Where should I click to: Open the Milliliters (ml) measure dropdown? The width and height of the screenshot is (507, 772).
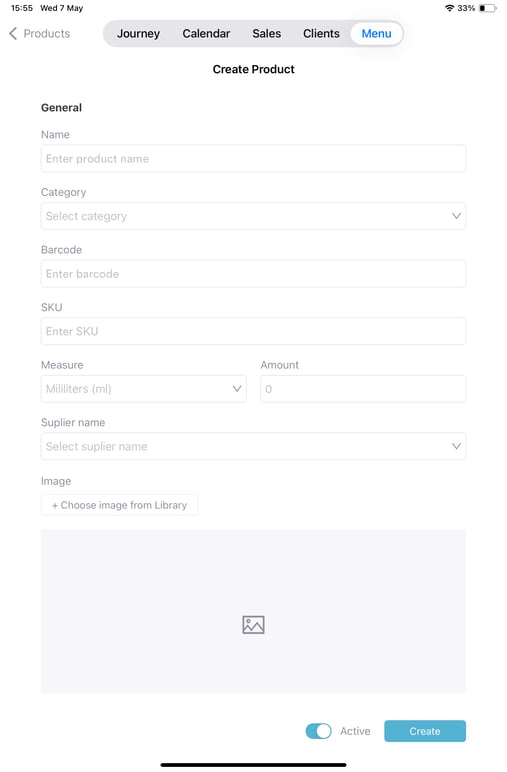point(144,389)
